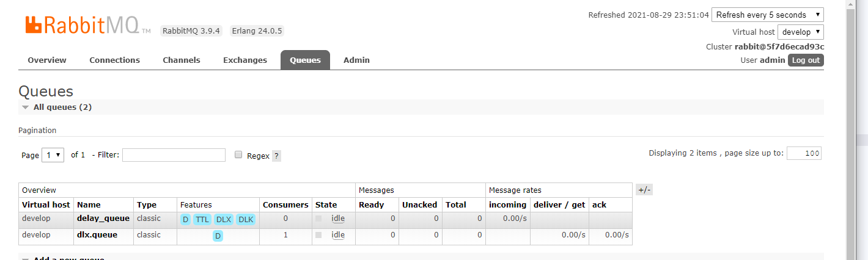Viewport: 868px width, 260px height.
Task: Open the Virtual host dropdown
Action: [x=800, y=32]
